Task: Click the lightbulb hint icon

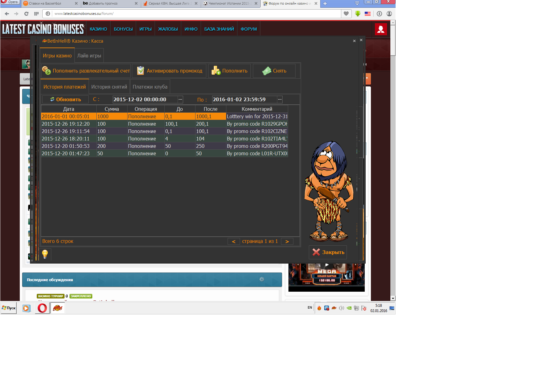Action: coord(45,254)
